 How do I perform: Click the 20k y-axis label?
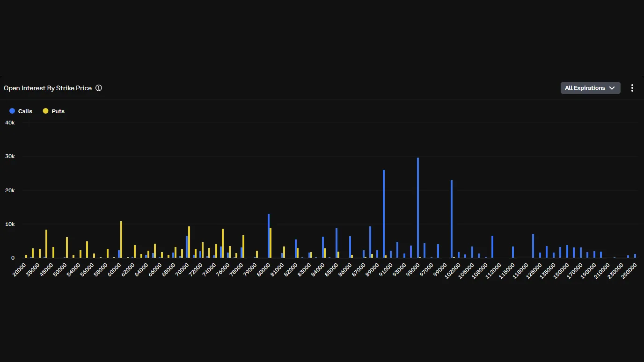10,190
